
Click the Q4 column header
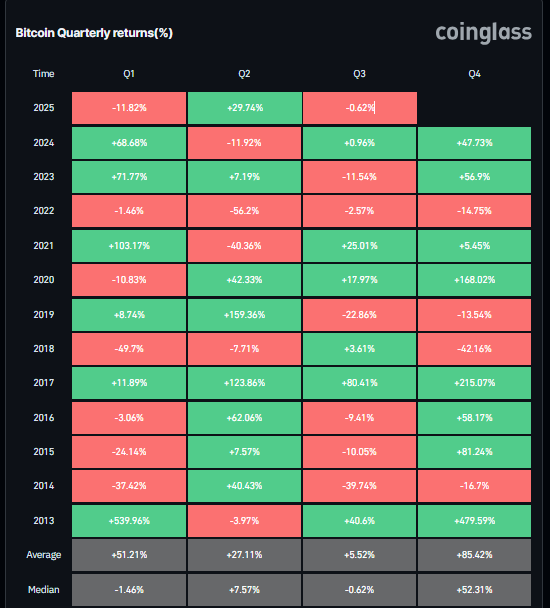pos(474,74)
